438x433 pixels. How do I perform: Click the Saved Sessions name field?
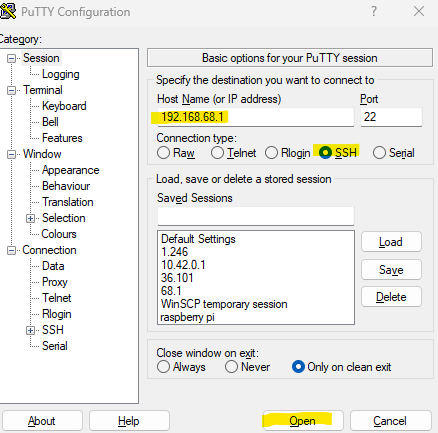(256, 216)
